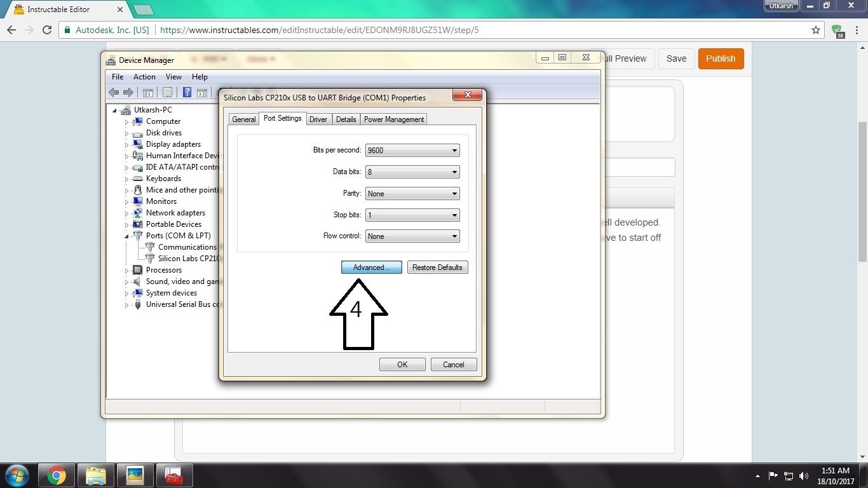This screenshot has width=868, height=488.
Task: Open the Help icon on Device Manager toolbar
Action: pos(187,92)
